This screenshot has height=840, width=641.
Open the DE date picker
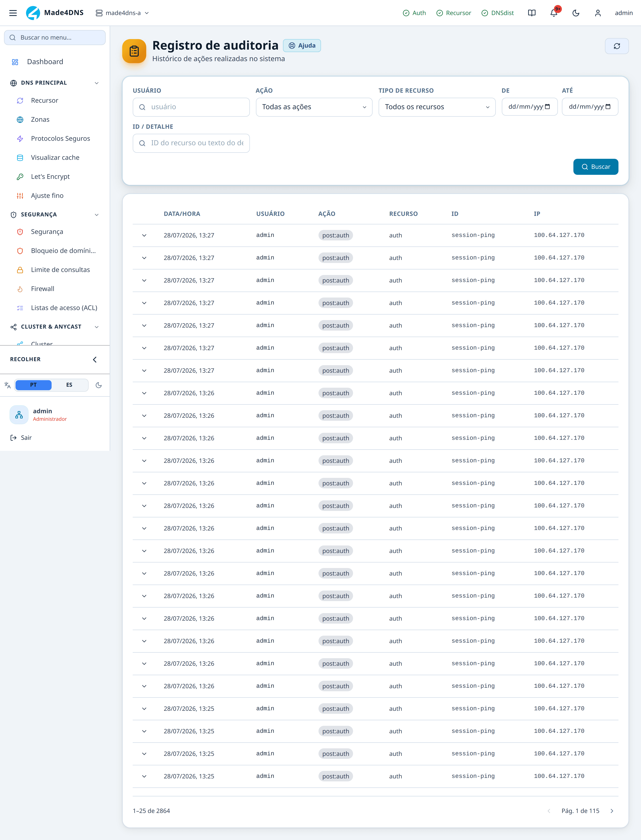(530, 107)
